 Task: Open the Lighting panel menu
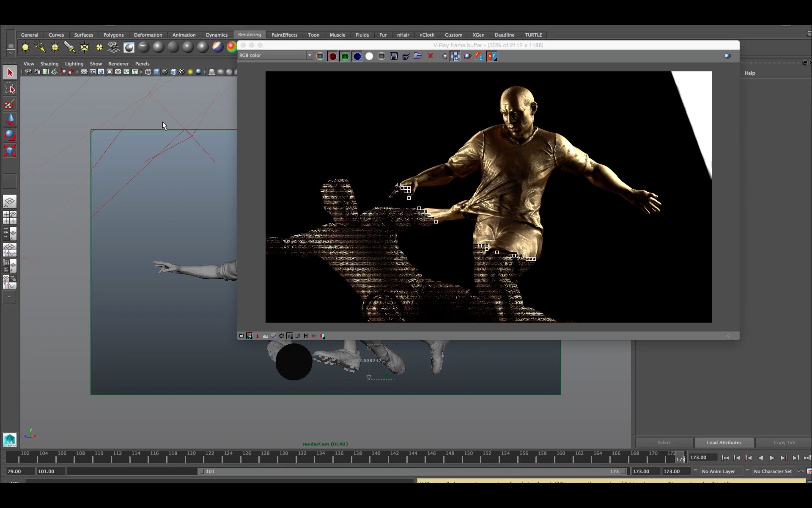pyautogui.click(x=74, y=63)
